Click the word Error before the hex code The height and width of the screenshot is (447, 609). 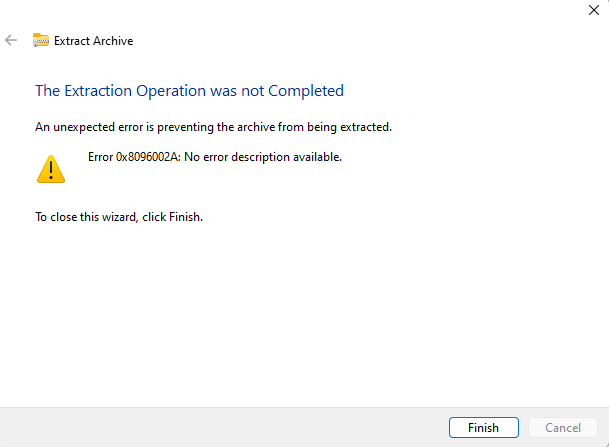pyautogui.click(x=100, y=157)
